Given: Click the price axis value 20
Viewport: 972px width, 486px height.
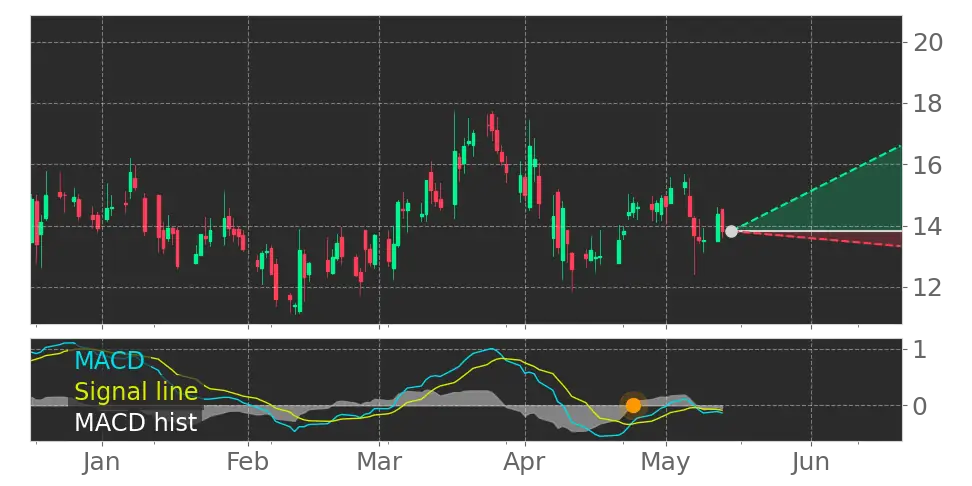Looking at the screenshot, I should coord(927,43).
